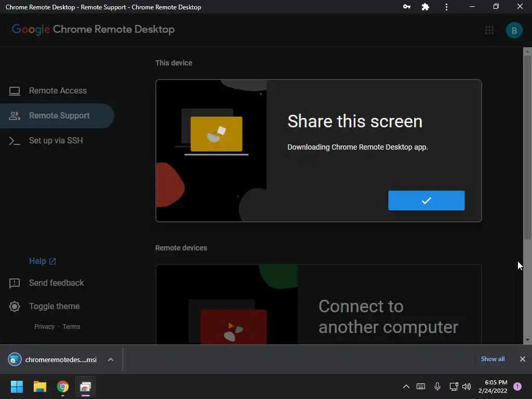Image resolution: width=532 pixels, height=399 pixels.
Task: Click the Connect to another computer illustration
Action: click(227, 304)
